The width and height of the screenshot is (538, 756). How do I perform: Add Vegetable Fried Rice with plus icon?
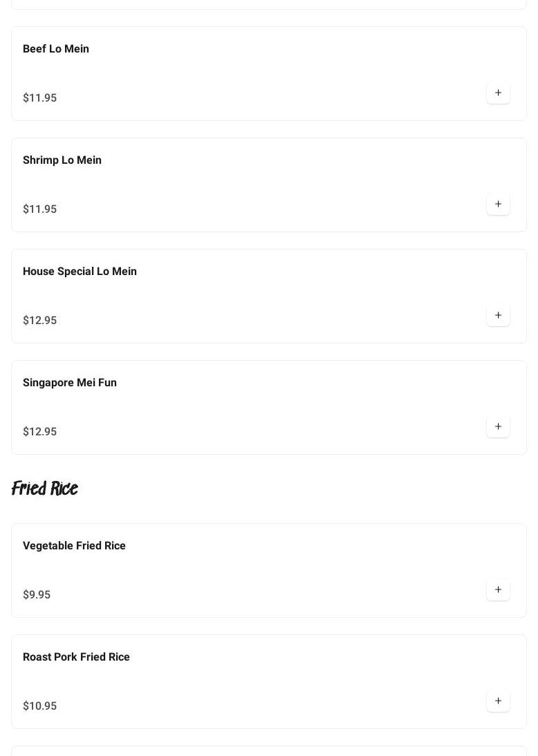tap(498, 589)
